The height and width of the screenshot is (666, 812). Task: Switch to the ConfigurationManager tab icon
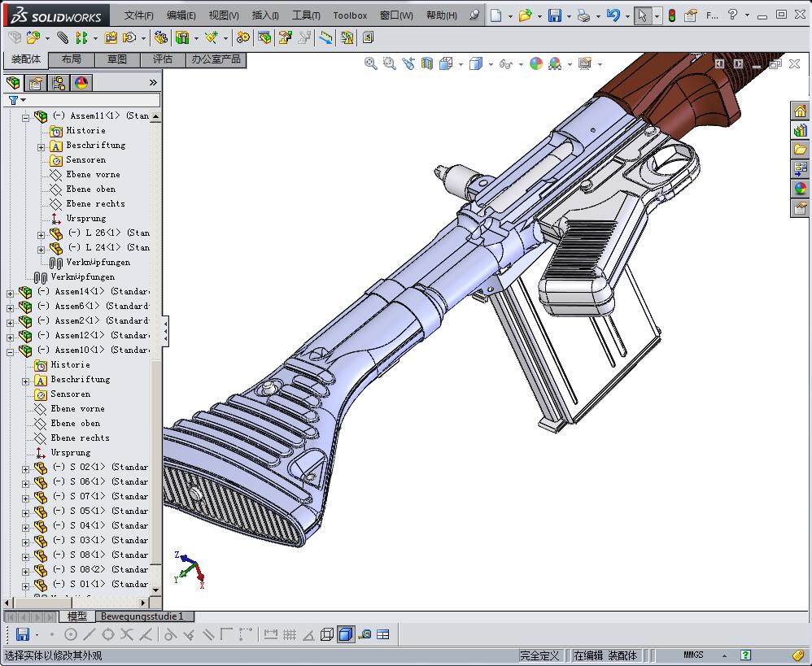pos(59,83)
